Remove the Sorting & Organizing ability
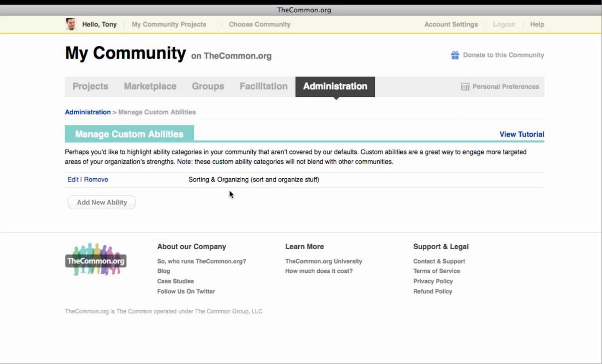This screenshot has width=602, height=364. point(96,180)
